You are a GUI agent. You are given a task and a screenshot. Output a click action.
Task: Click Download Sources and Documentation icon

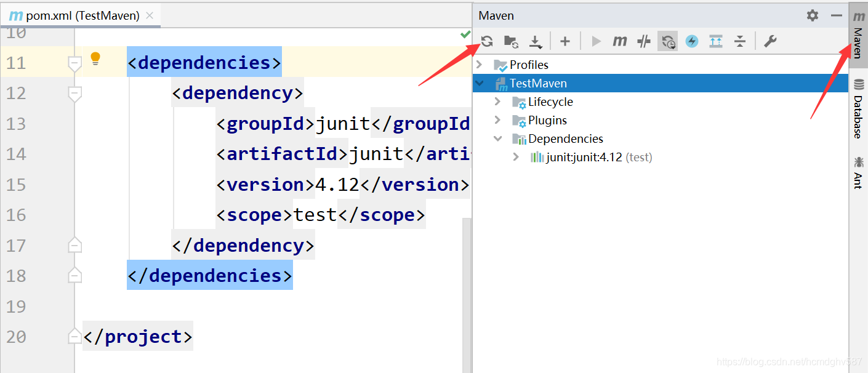click(x=536, y=41)
